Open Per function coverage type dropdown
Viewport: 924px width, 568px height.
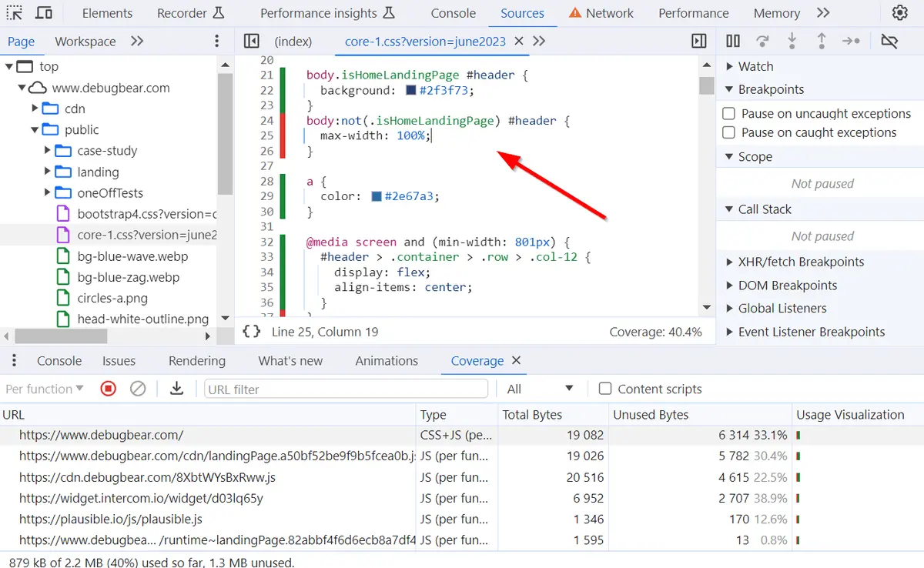pyautogui.click(x=45, y=389)
